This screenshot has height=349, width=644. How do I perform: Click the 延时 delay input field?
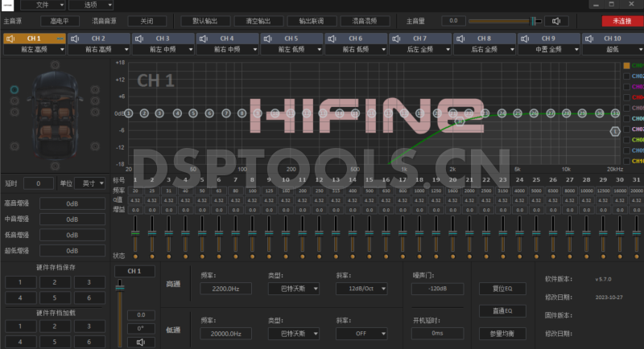pos(39,183)
